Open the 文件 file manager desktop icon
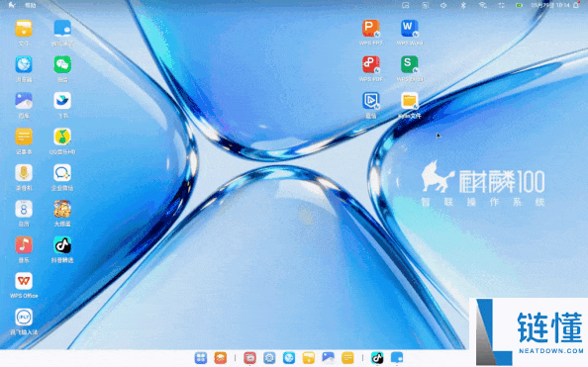This screenshot has height=367, width=588. 24,29
